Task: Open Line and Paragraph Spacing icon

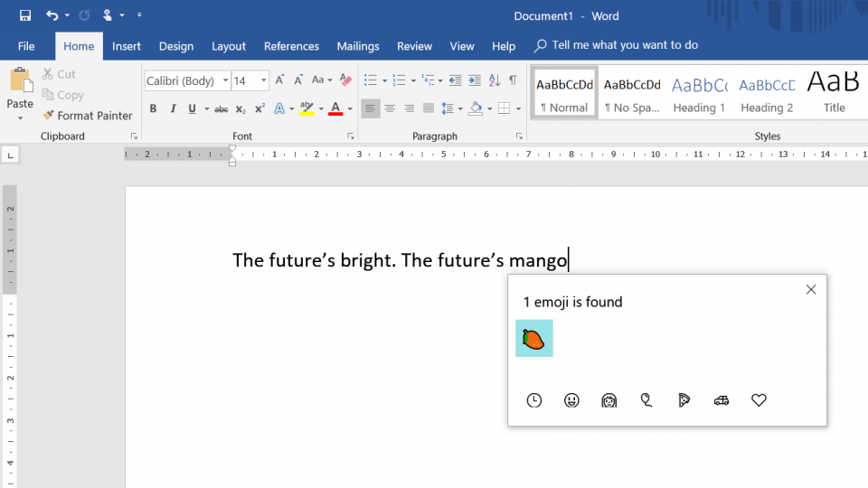Action: 448,108
